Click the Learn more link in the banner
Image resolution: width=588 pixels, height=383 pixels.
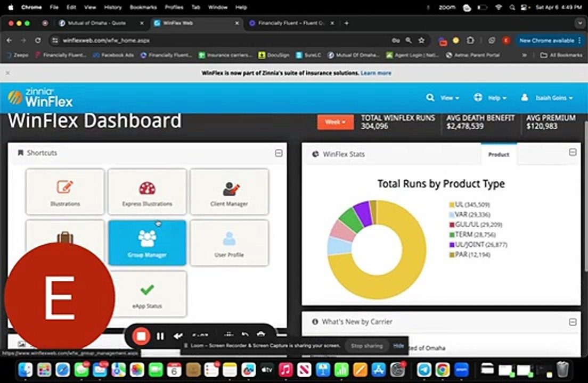[x=376, y=73]
